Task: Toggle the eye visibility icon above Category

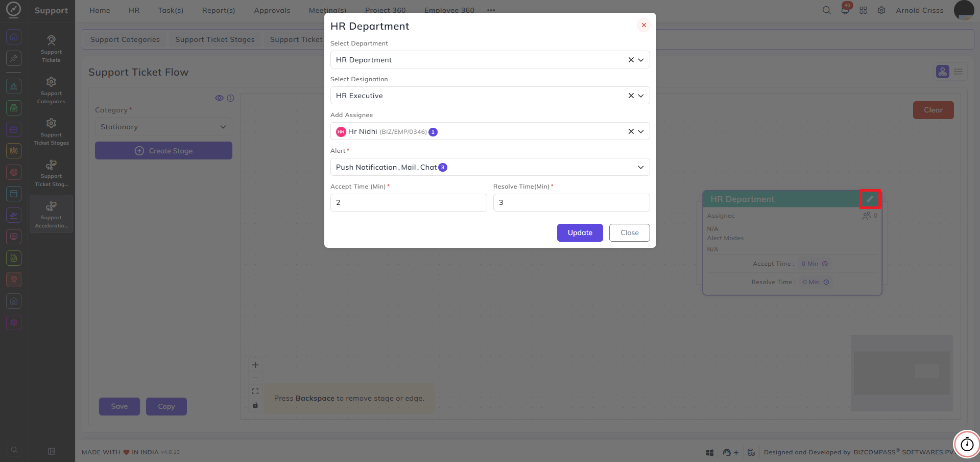Action: point(219,98)
